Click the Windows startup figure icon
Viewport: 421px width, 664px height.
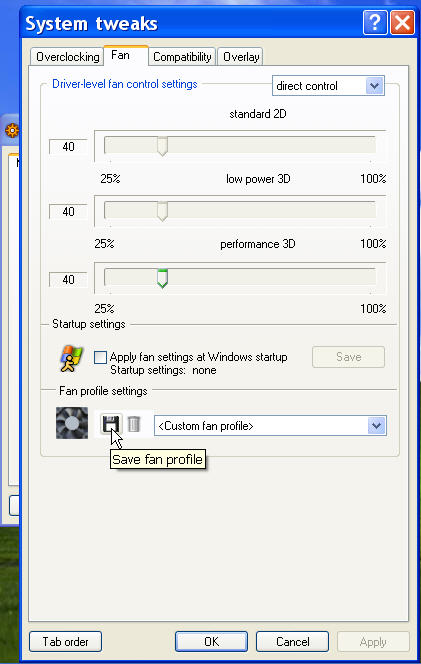[x=71, y=359]
